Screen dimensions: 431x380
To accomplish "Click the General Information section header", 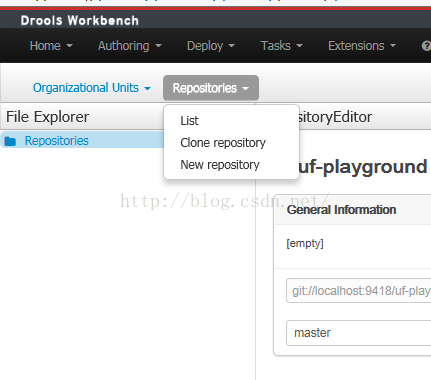I will point(341,210).
